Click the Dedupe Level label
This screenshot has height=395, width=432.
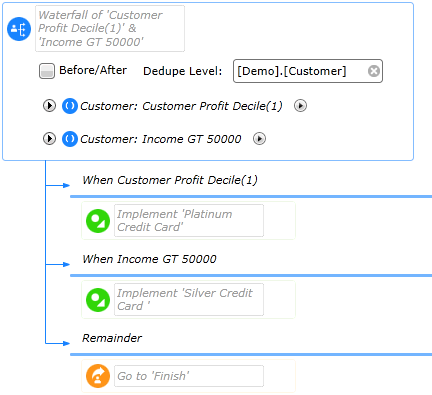pos(183,71)
